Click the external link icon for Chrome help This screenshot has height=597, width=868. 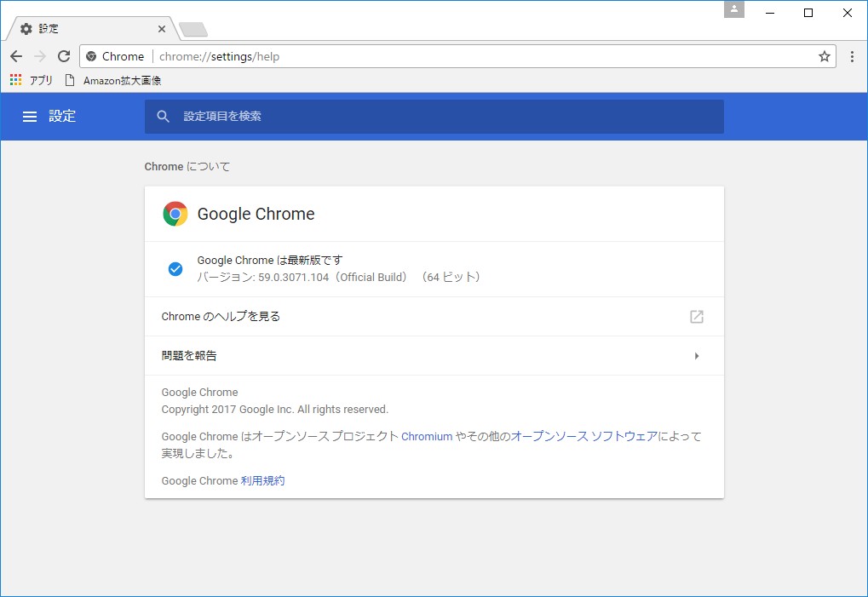pyautogui.click(x=696, y=316)
